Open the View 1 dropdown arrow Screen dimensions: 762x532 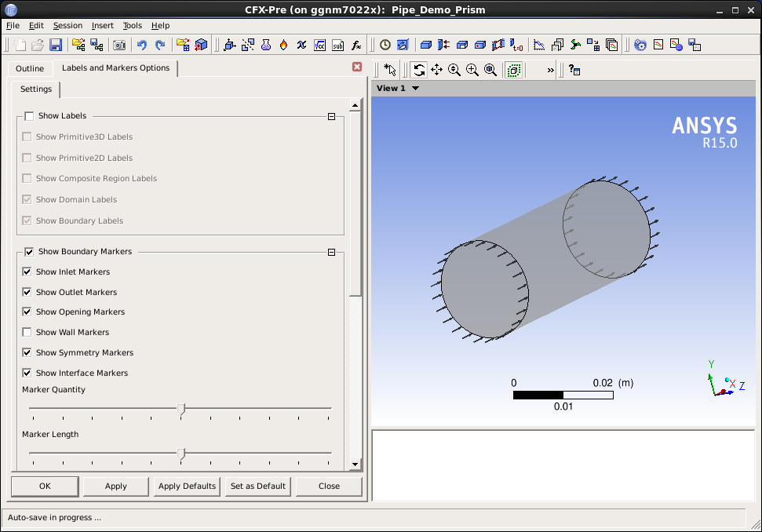tap(415, 89)
